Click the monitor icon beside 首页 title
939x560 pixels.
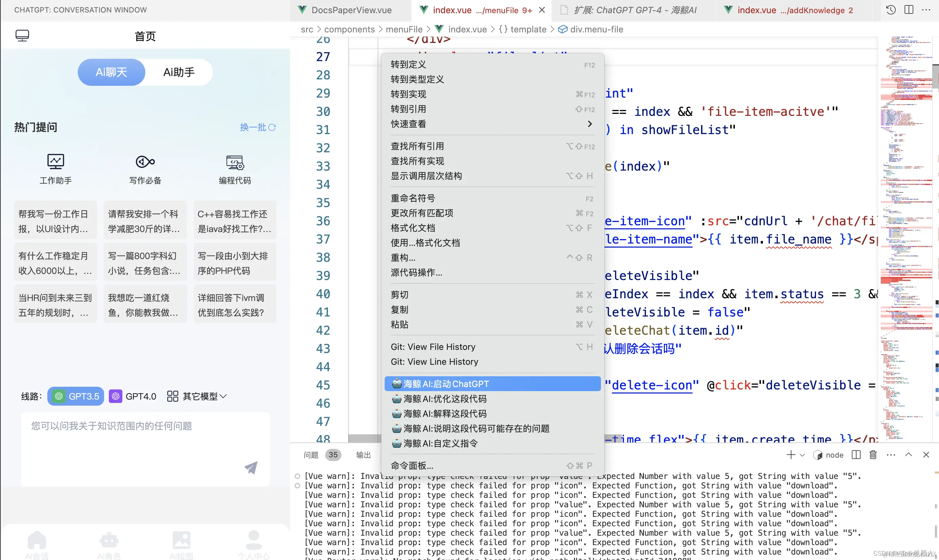(x=22, y=36)
